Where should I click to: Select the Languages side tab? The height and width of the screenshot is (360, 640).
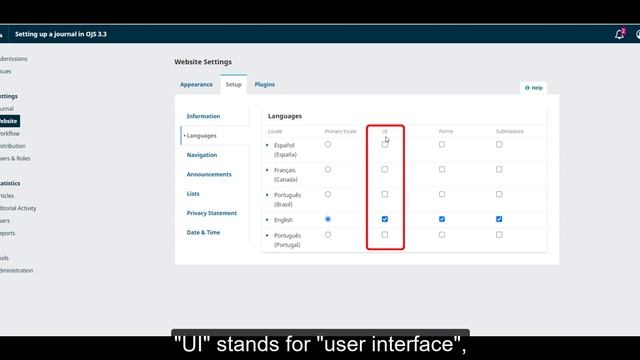pyautogui.click(x=201, y=136)
